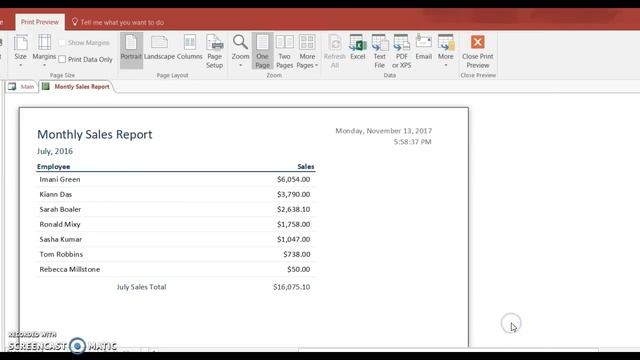Click the Rebecca Millstone employee name
The image size is (640, 360).
(x=70, y=269)
